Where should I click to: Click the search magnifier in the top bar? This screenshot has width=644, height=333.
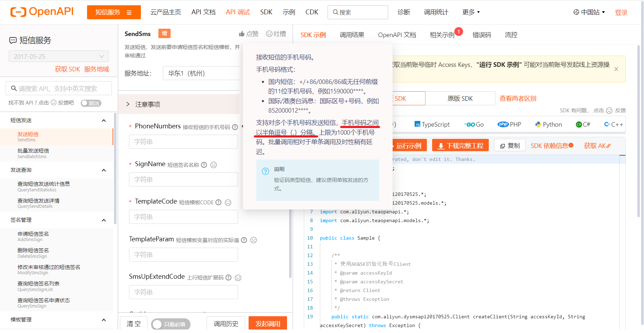(x=335, y=12)
